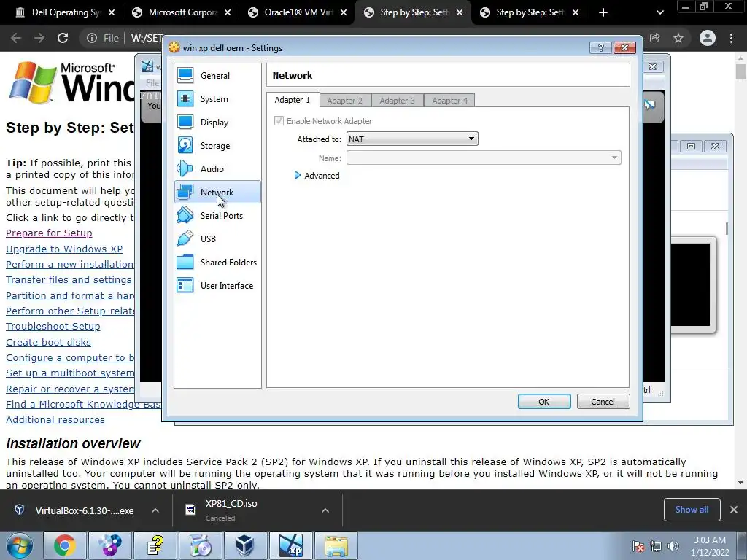Switch to Adapter 4 tab
747x560 pixels.
449,101
